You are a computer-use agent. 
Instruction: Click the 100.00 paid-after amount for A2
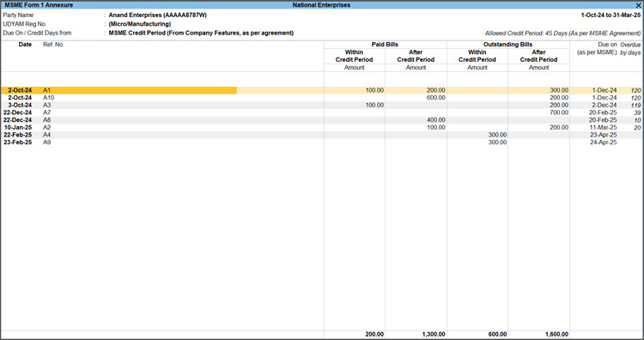click(x=435, y=127)
